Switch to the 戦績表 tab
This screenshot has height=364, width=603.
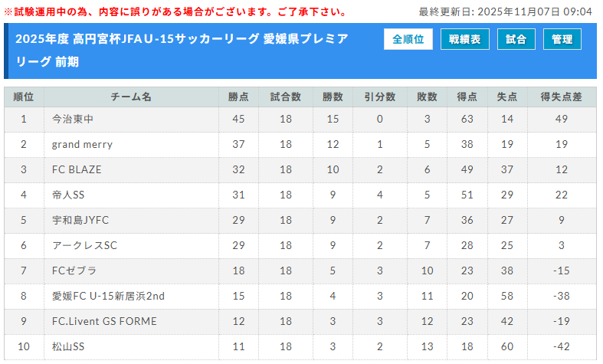(465, 40)
